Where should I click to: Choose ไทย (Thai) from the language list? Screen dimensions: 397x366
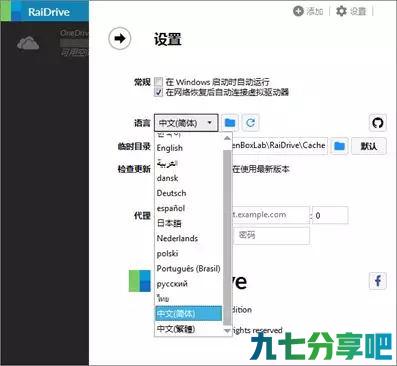[188, 299]
